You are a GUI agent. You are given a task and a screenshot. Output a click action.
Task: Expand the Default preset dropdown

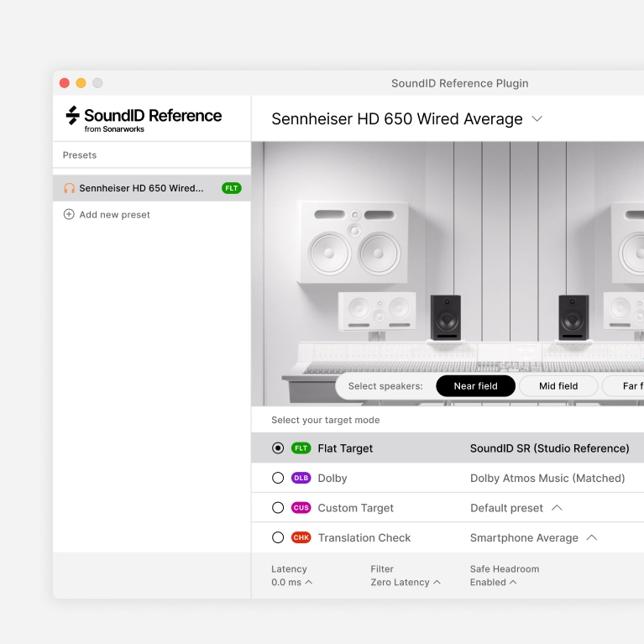(x=557, y=508)
